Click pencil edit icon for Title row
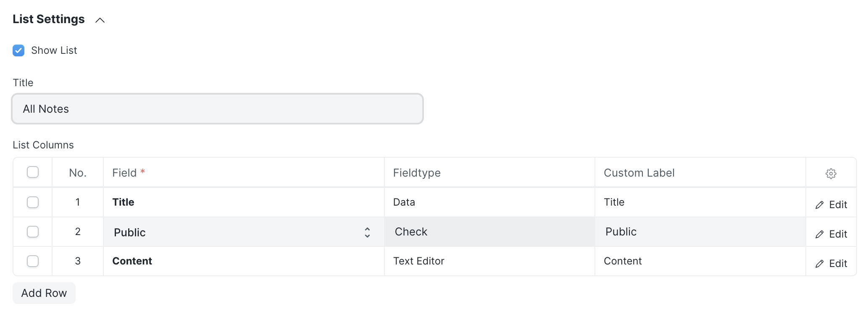868x312 pixels. (819, 205)
